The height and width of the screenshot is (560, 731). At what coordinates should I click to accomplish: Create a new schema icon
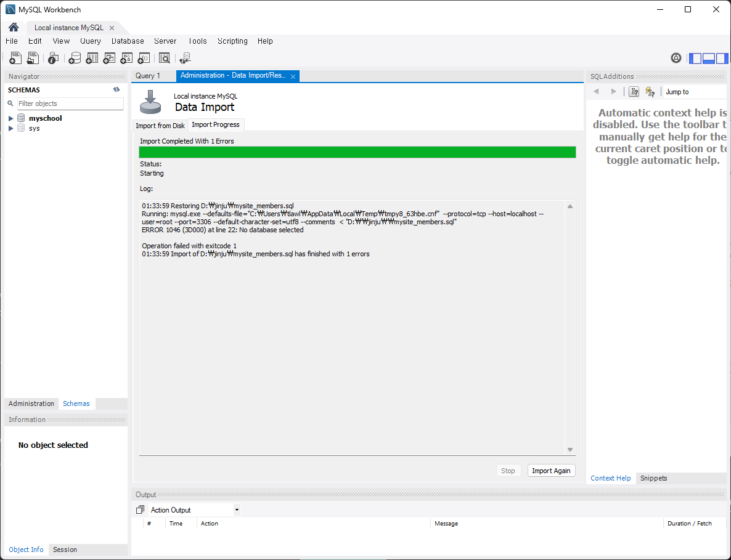click(x=75, y=58)
